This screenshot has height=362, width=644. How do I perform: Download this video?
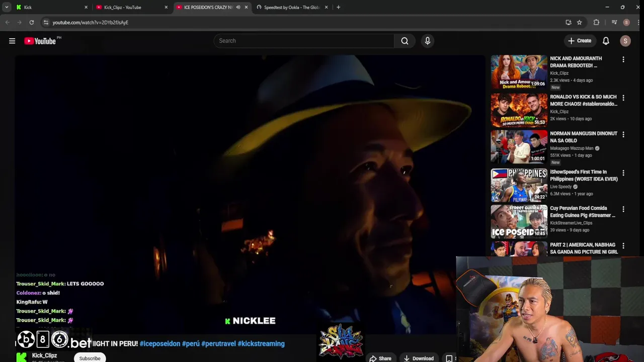[x=419, y=358]
